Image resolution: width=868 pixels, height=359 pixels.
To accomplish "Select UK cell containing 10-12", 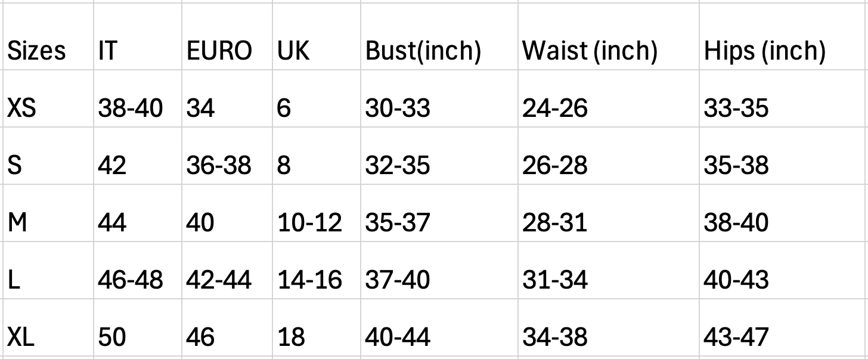I will (317, 213).
